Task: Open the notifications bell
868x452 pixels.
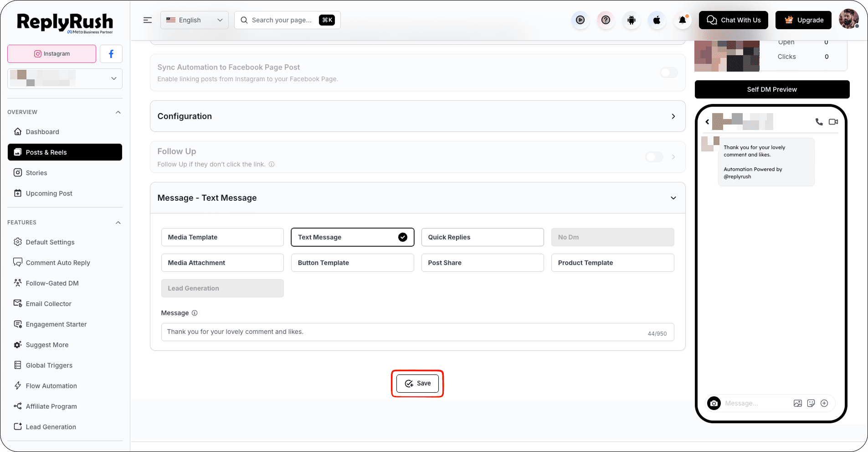Action: pyautogui.click(x=682, y=20)
